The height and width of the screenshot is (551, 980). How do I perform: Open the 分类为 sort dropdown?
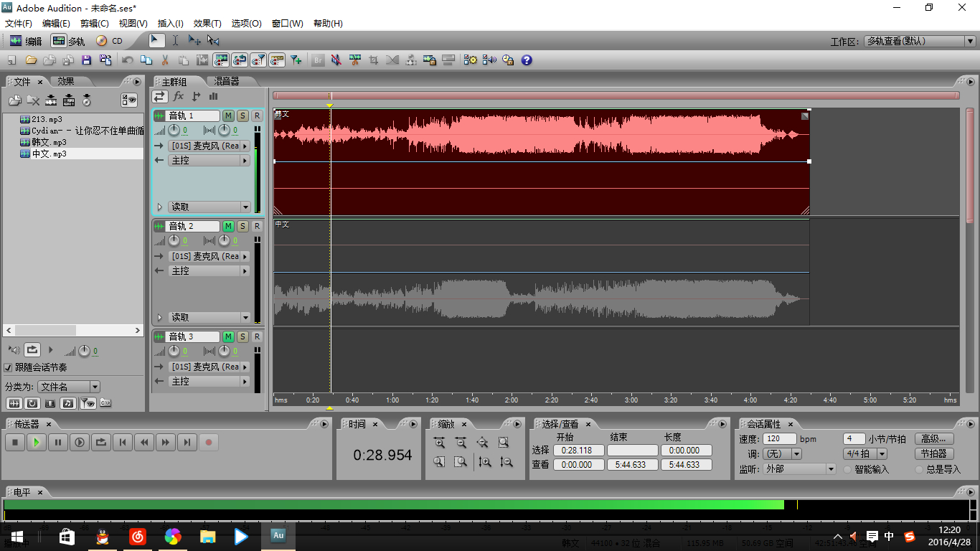pyautogui.click(x=69, y=387)
